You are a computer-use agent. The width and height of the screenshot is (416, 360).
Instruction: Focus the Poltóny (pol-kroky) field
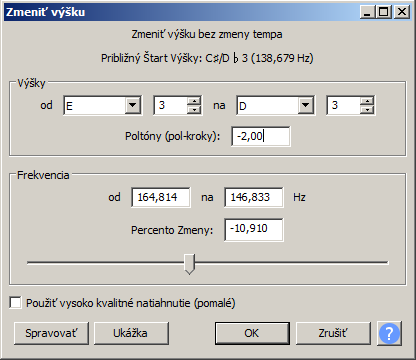tap(261, 136)
